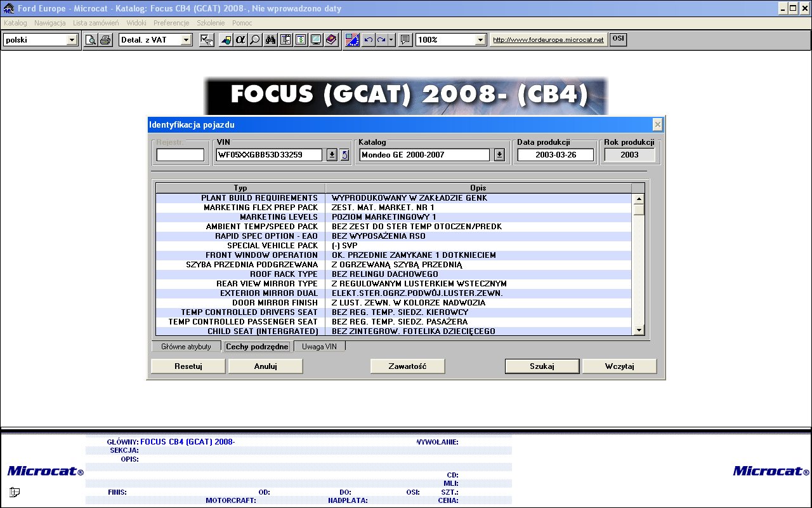
Task: Click the Wczytaj button
Action: coord(620,366)
